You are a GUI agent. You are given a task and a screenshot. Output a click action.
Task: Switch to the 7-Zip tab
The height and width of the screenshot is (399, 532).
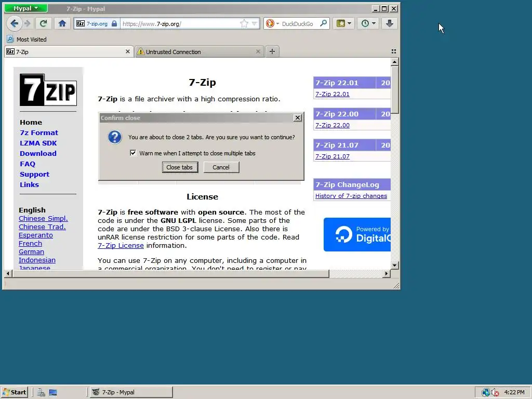coord(69,51)
